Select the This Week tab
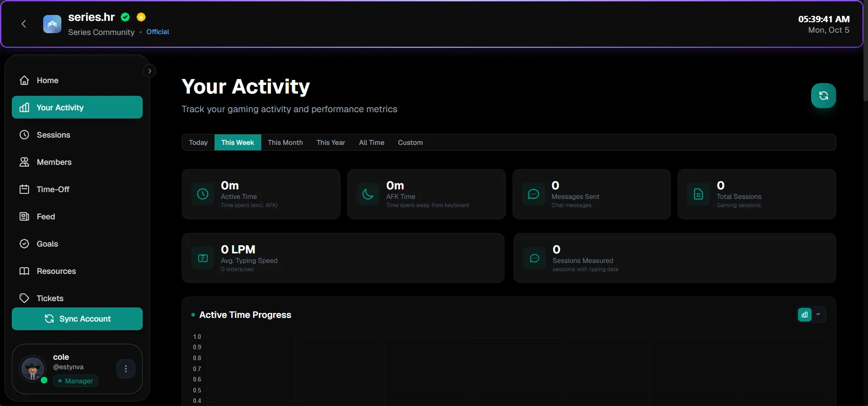This screenshot has height=406, width=868. click(238, 143)
